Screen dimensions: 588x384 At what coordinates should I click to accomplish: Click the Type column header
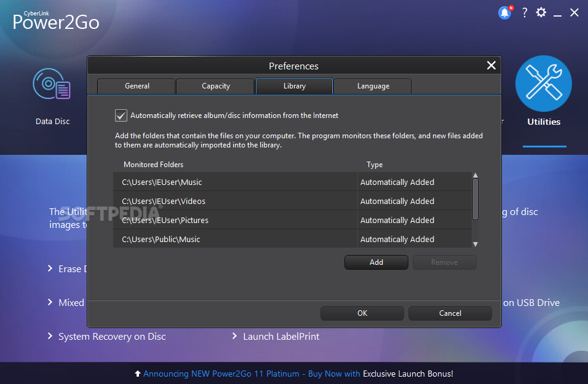click(x=375, y=165)
